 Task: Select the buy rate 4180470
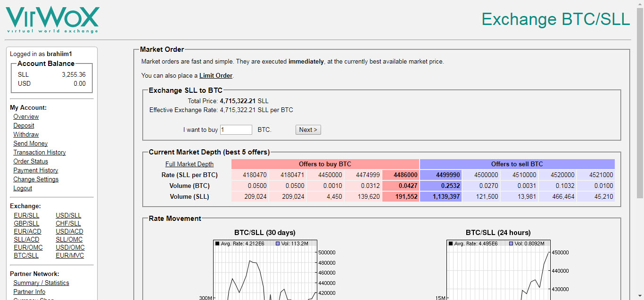[250, 175]
